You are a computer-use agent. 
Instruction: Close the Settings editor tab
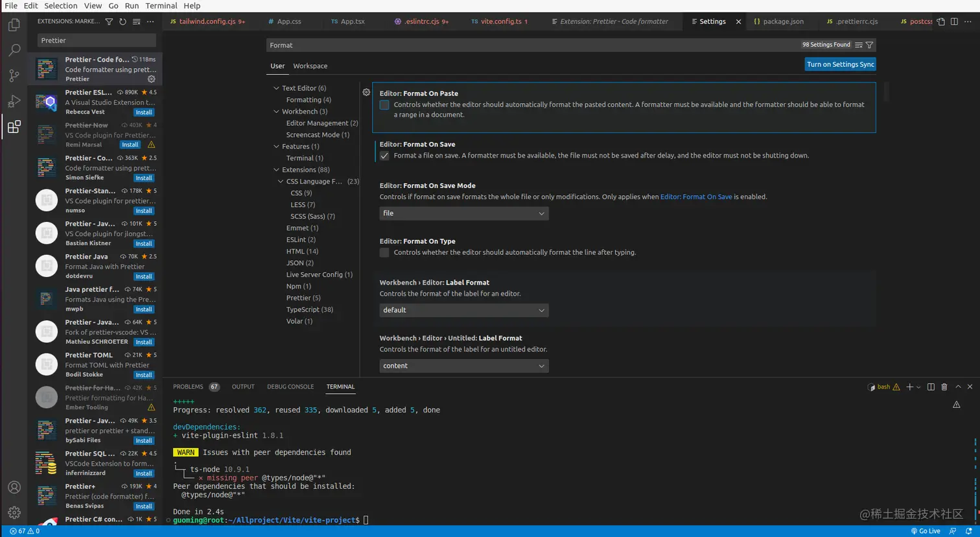coord(738,21)
